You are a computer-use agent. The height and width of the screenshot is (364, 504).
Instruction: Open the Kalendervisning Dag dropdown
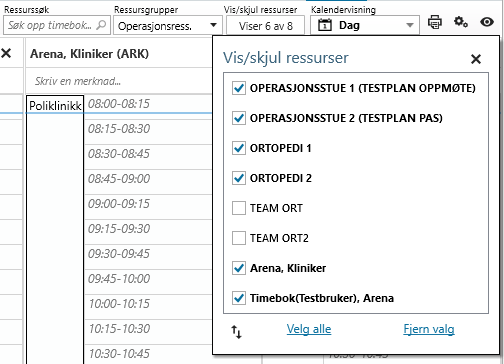tap(365, 25)
